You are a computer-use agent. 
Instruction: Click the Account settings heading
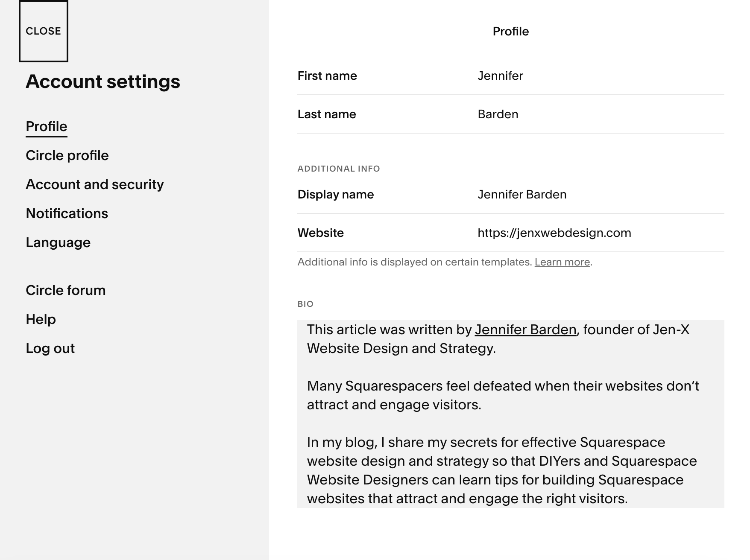(x=103, y=82)
